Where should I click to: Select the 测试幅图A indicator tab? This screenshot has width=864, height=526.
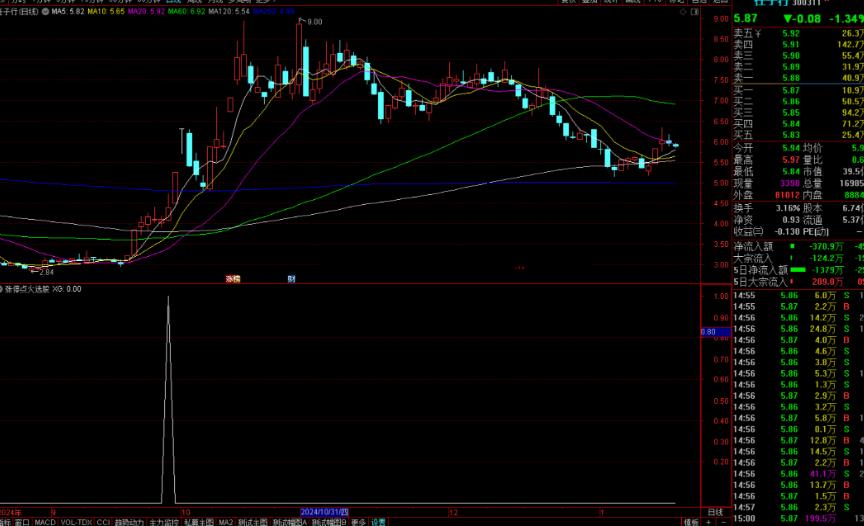click(290, 522)
